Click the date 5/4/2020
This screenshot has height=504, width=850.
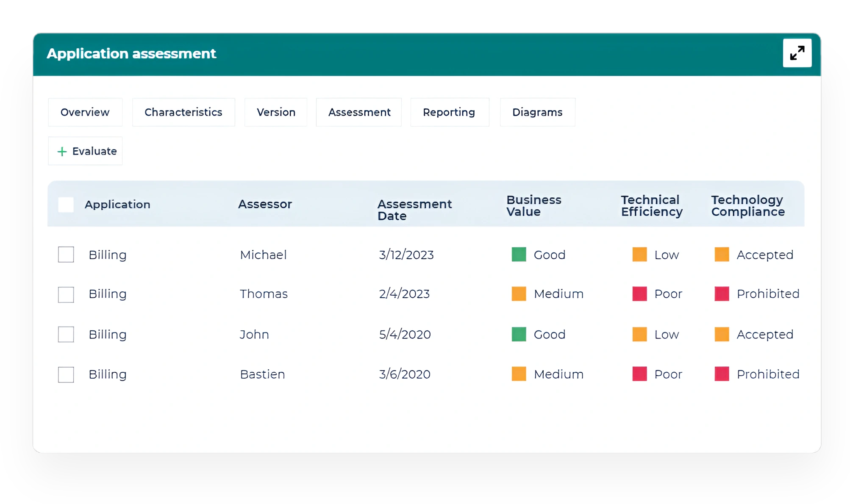coord(405,335)
